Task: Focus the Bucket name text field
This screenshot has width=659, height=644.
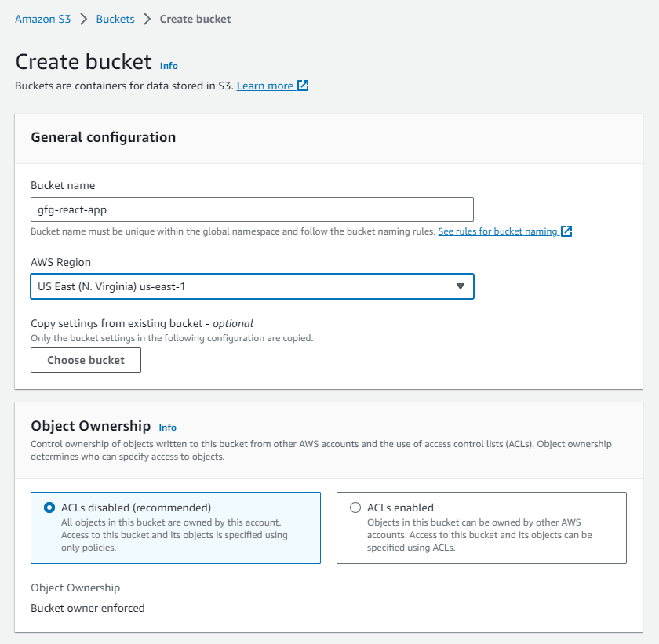Action: [252, 209]
